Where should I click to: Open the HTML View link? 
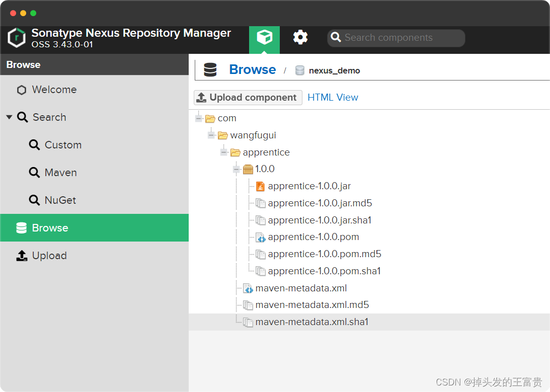pyautogui.click(x=333, y=98)
